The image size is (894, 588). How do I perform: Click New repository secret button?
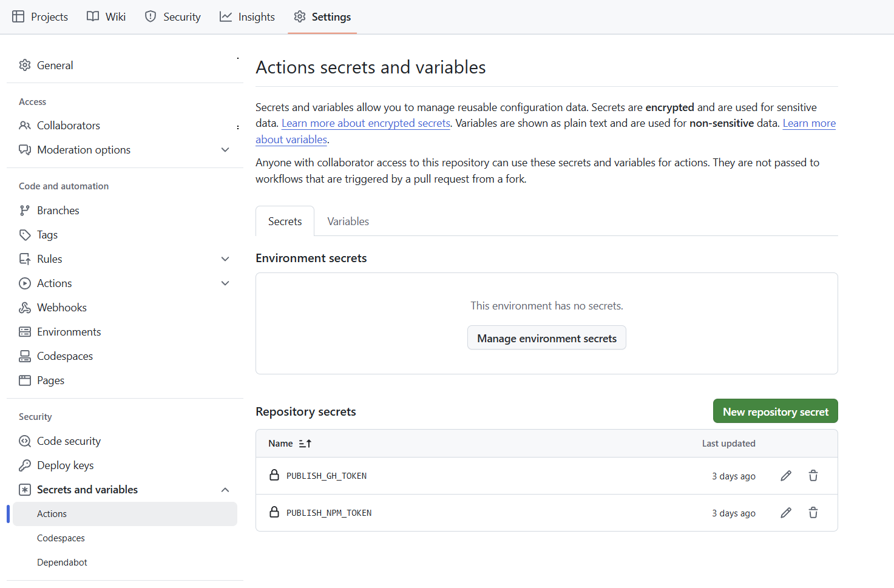[x=775, y=411]
